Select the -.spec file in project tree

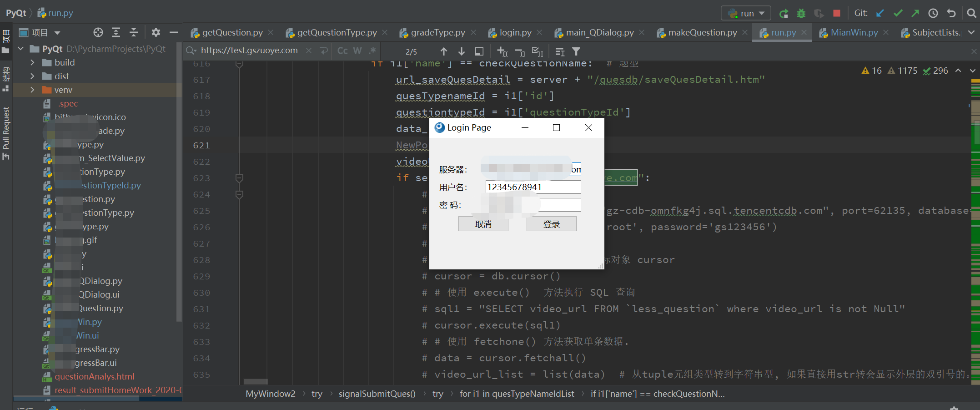(66, 103)
